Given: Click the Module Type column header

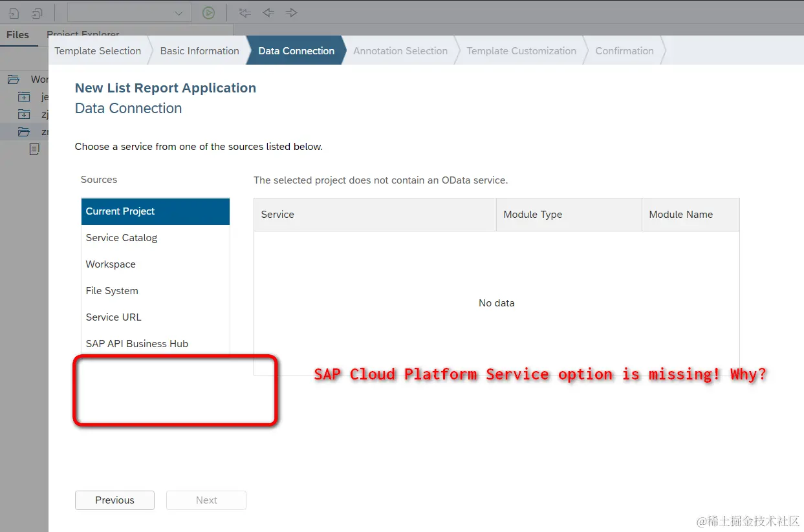Looking at the screenshot, I should [569, 215].
